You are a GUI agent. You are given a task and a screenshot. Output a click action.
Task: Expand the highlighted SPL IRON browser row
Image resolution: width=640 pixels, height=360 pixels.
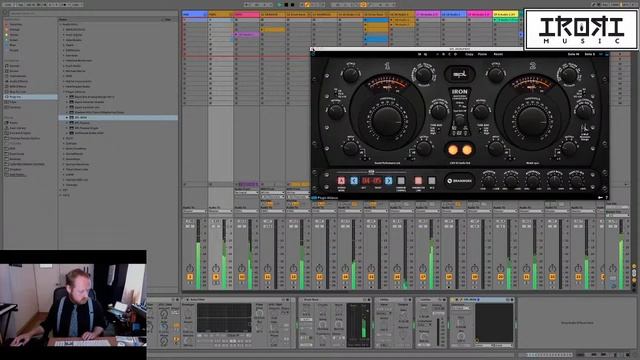click(x=67, y=118)
